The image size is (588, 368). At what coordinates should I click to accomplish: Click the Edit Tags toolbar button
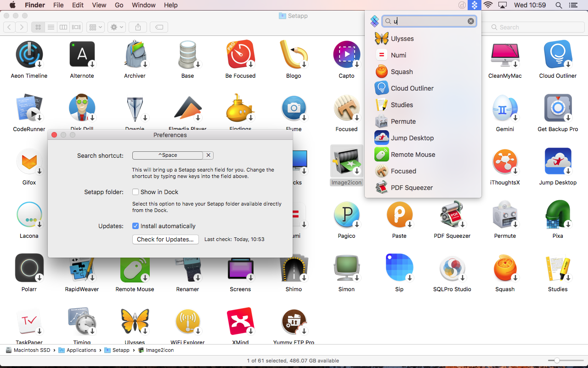pos(159,27)
